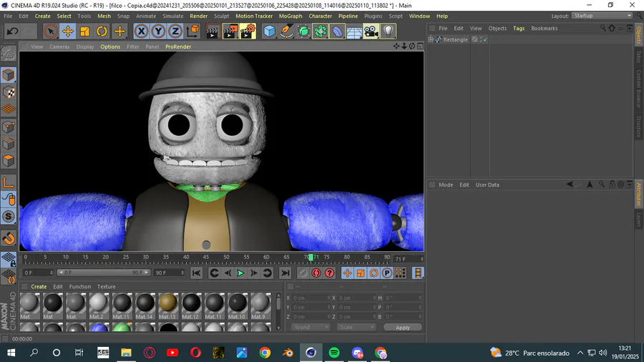Open the MoGraph menu
Viewport: 644px width, 362px height.
coord(291,16)
